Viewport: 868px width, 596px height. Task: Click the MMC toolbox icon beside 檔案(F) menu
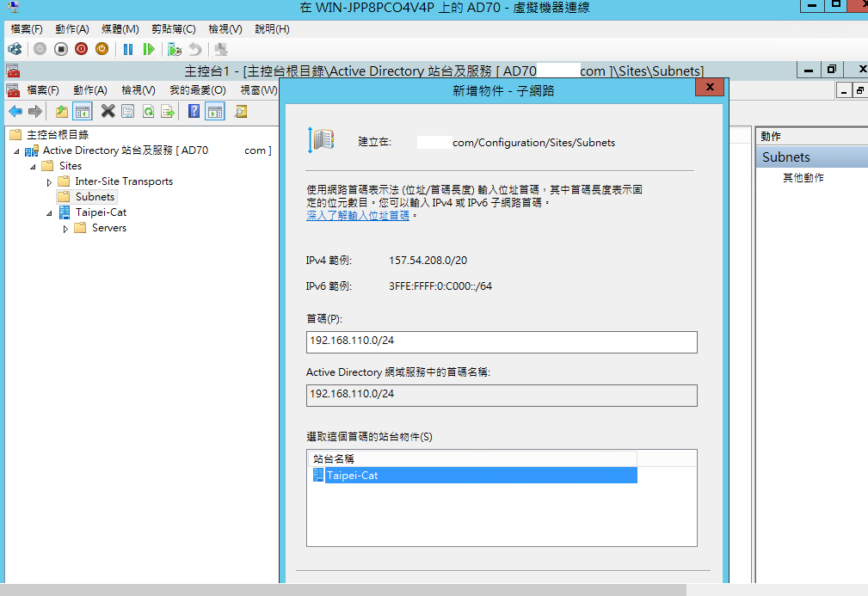(x=13, y=90)
